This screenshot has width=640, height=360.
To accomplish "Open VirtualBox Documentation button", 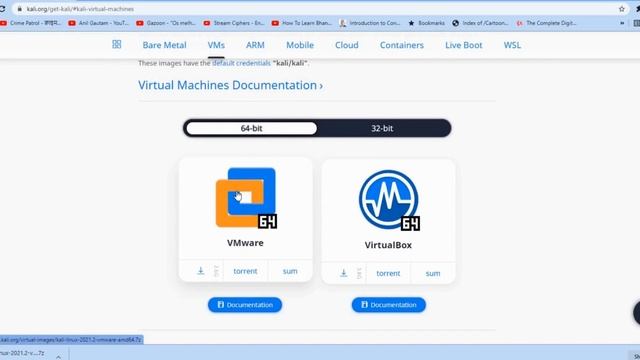I will 389,305.
